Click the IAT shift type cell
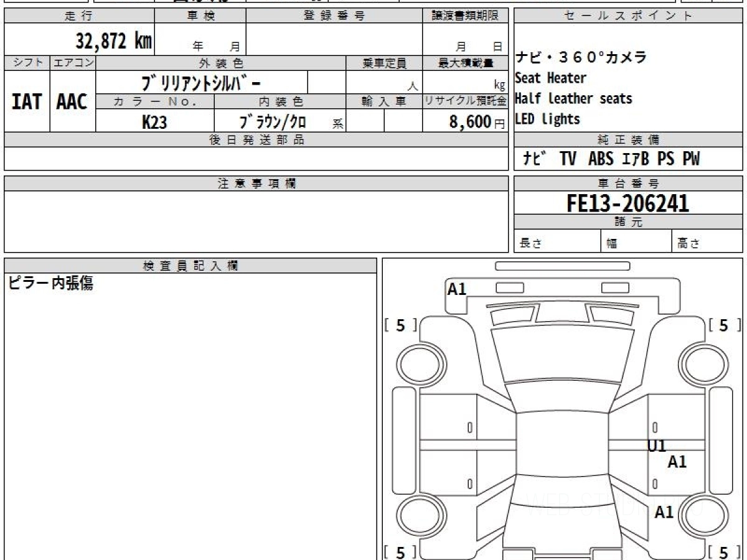The height and width of the screenshot is (560, 747). [27, 102]
